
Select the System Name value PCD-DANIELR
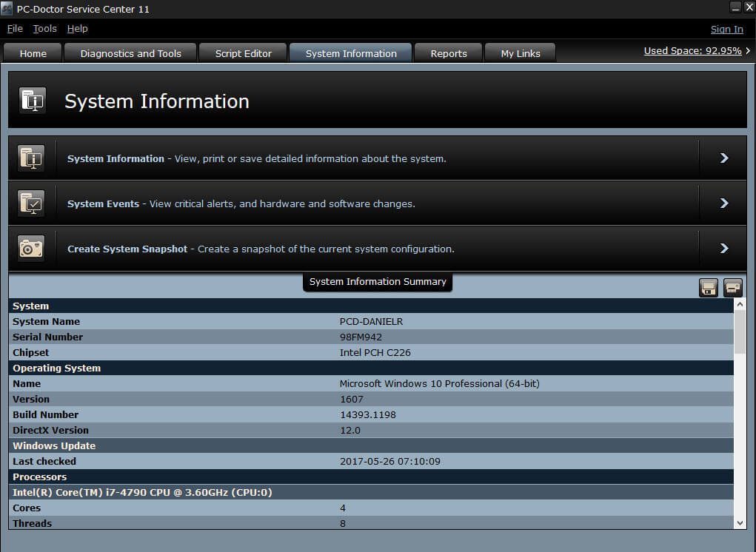(x=371, y=321)
